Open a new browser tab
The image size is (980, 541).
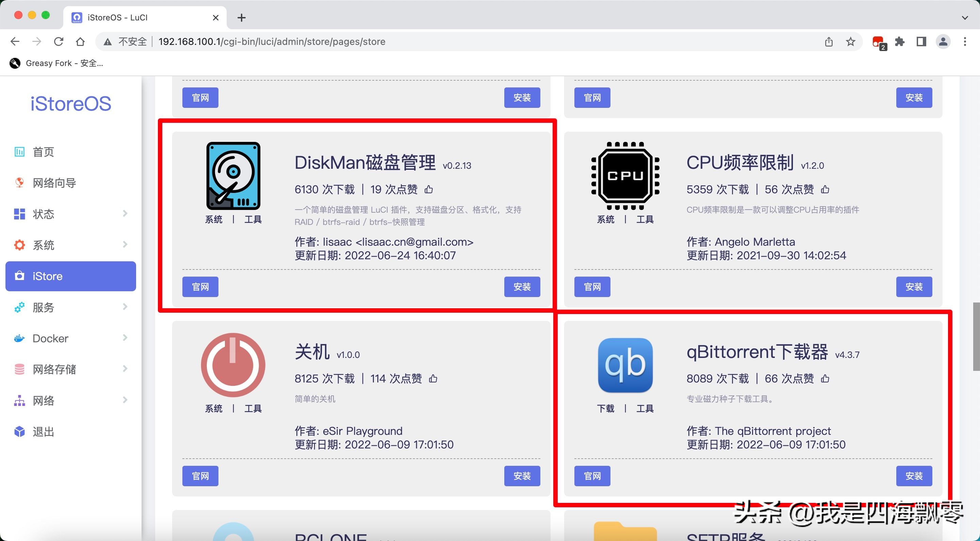242,17
